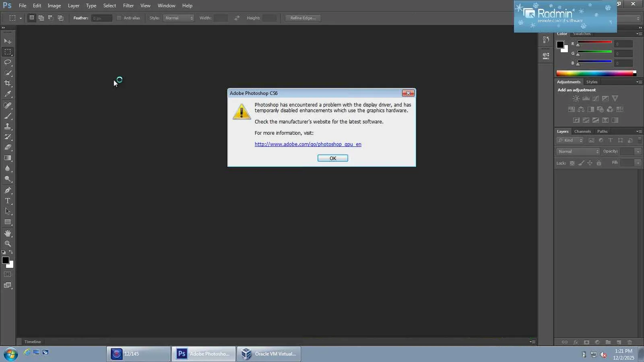644x362 pixels.
Task: Select the Rectangle shape tool
Action: pos(8,222)
